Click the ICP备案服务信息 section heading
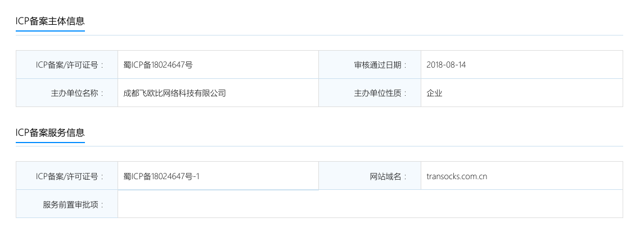The width and height of the screenshot is (644, 240). [50, 133]
